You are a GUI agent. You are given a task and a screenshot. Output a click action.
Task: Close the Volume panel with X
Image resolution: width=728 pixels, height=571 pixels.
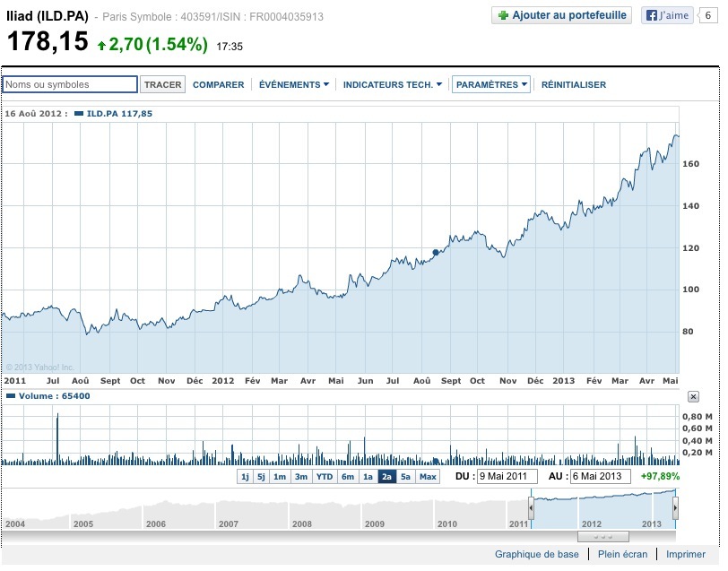pos(693,397)
